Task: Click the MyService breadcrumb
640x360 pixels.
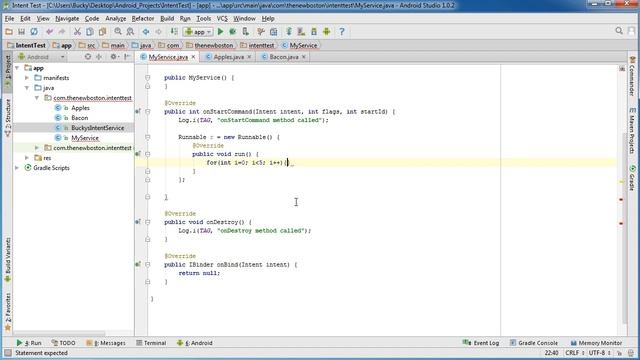Action: coord(300,45)
